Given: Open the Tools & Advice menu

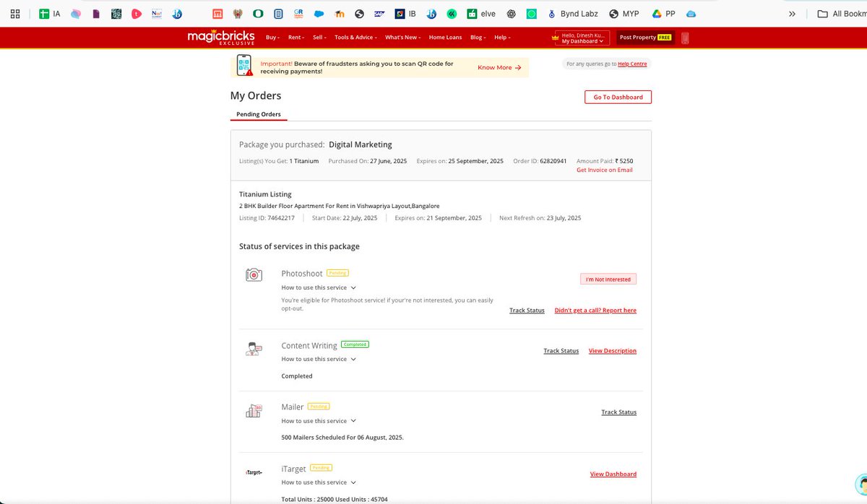Looking at the screenshot, I should click(355, 38).
